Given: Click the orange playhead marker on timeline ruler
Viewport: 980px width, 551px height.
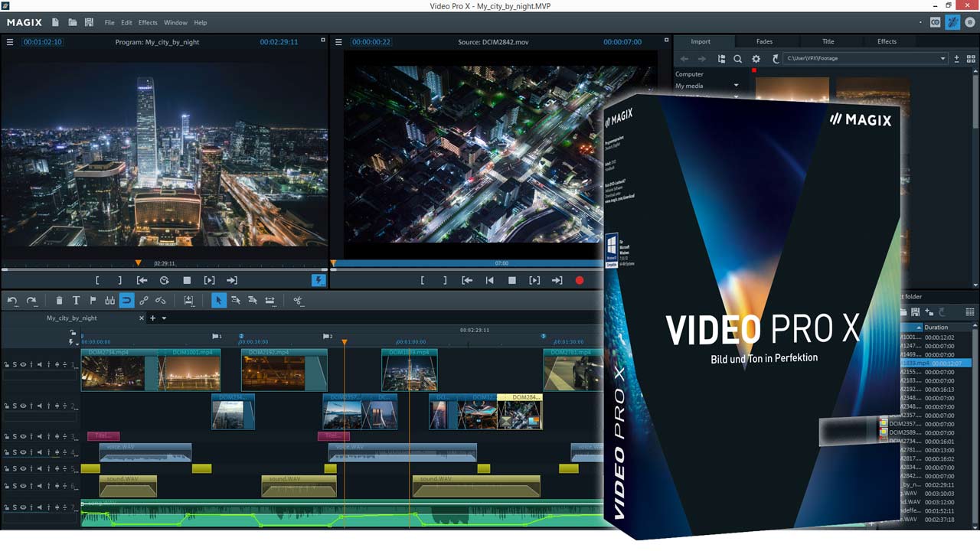Looking at the screenshot, I should pyautogui.click(x=345, y=342).
